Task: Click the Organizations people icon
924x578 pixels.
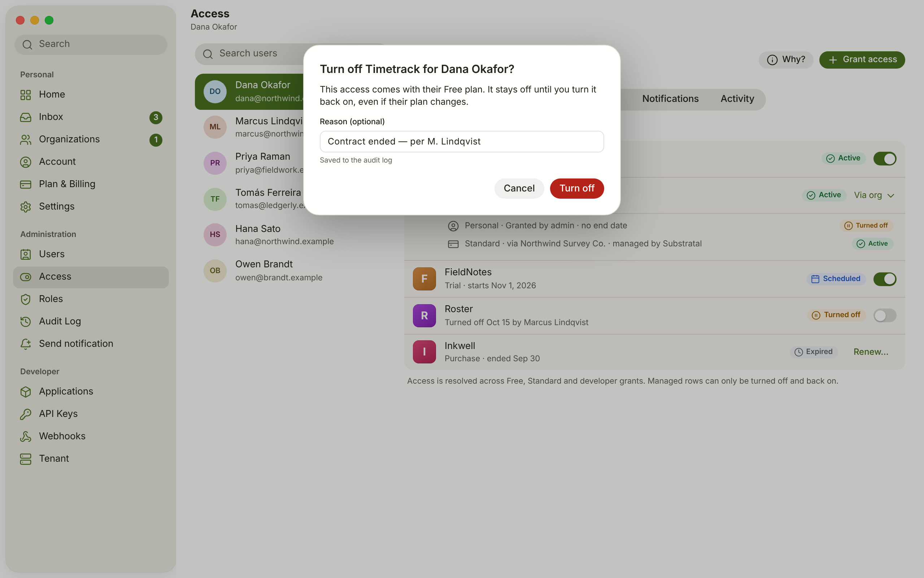Action: [x=26, y=139]
